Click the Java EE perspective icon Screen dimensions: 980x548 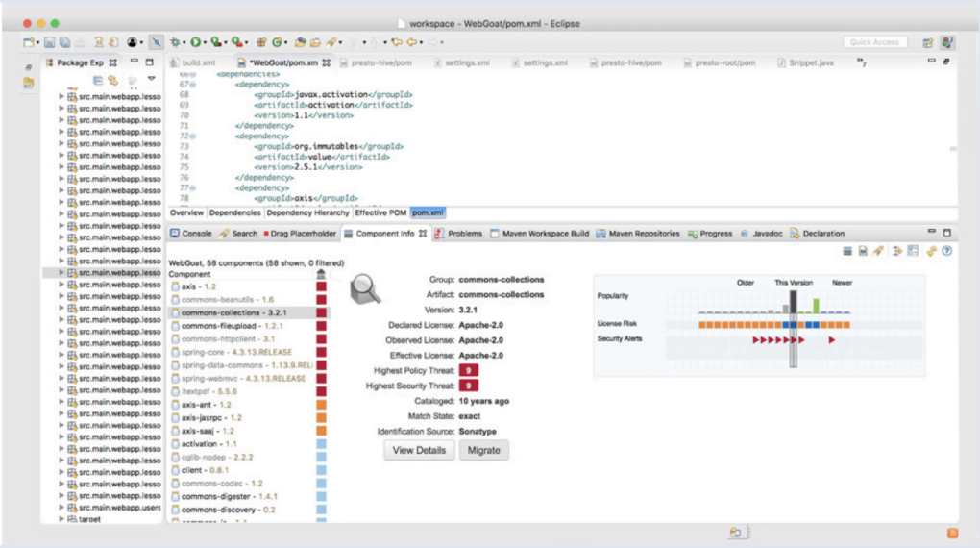click(947, 42)
